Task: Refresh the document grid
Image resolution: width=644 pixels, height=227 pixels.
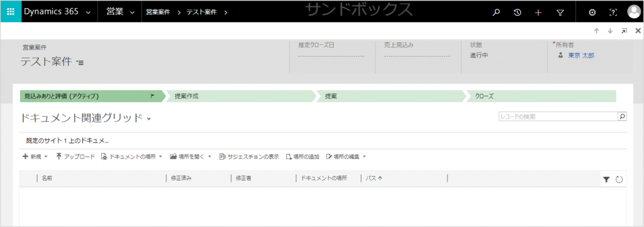Action: tap(619, 179)
